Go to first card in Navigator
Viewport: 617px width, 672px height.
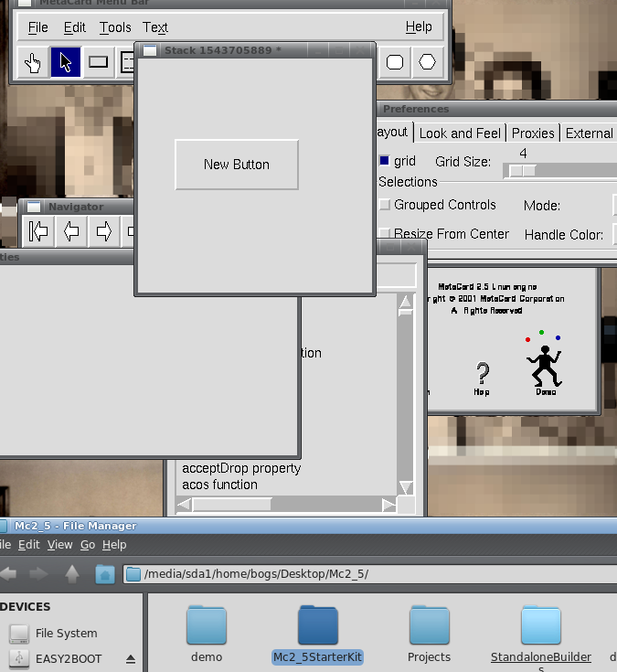(38, 231)
